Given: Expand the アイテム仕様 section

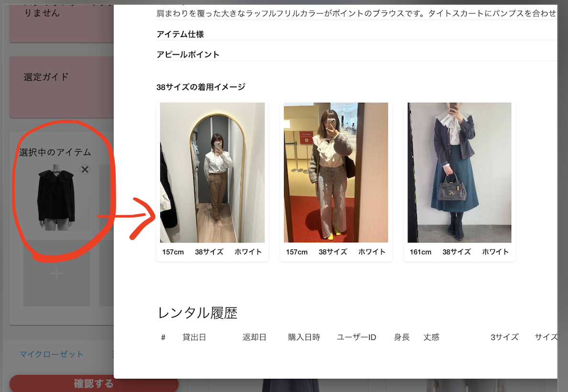Looking at the screenshot, I should click(x=180, y=34).
